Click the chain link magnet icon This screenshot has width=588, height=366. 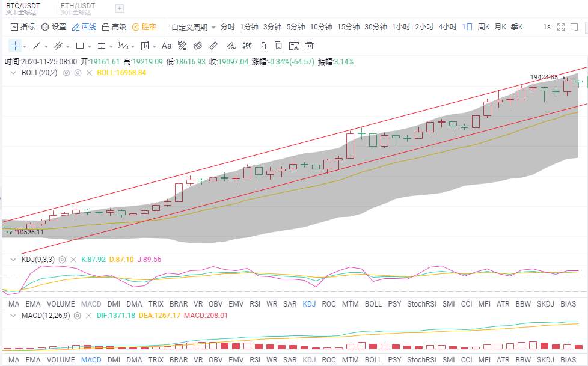pyautogui.click(x=198, y=46)
